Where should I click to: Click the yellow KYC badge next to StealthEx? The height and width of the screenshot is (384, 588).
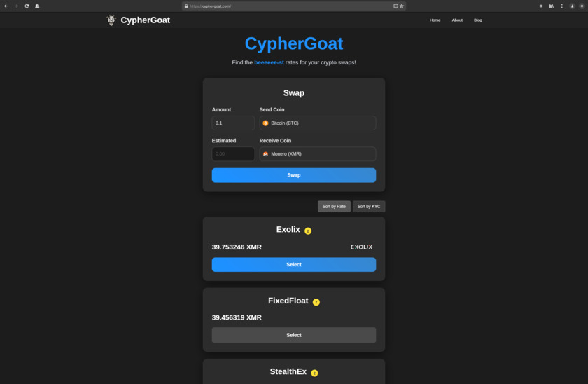(x=314, y=373)
